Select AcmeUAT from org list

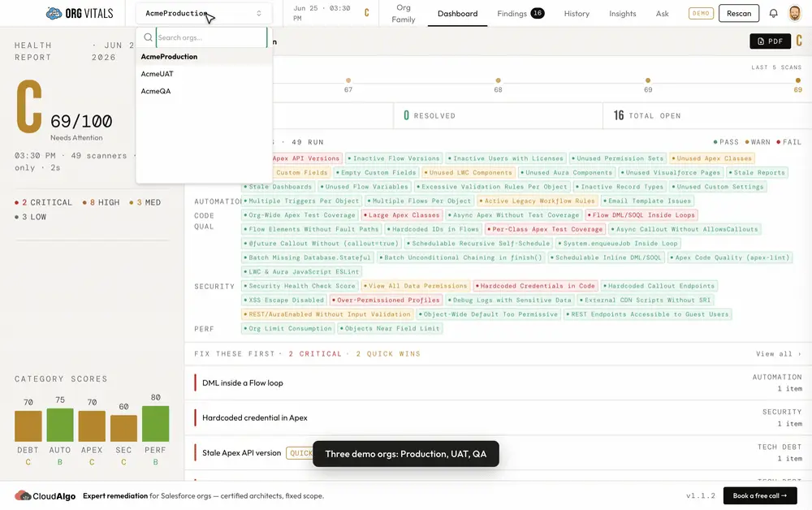tap(204, 74)
